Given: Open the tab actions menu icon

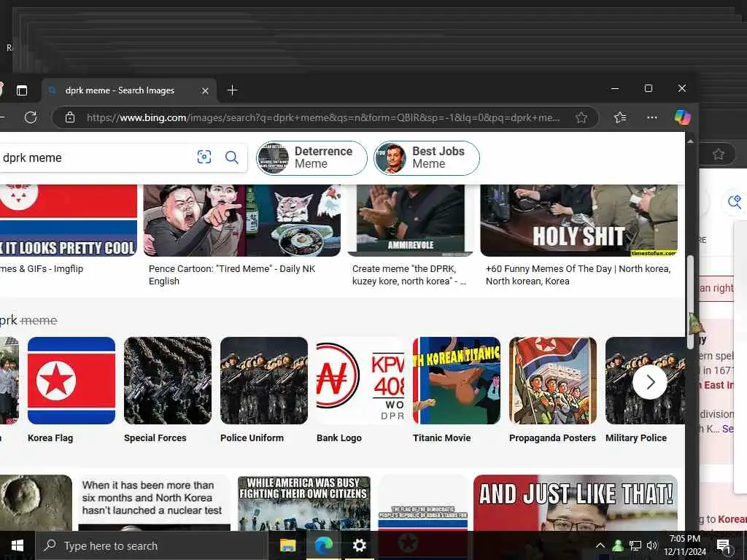Looking at the screenshot, I should pos(22,90).
